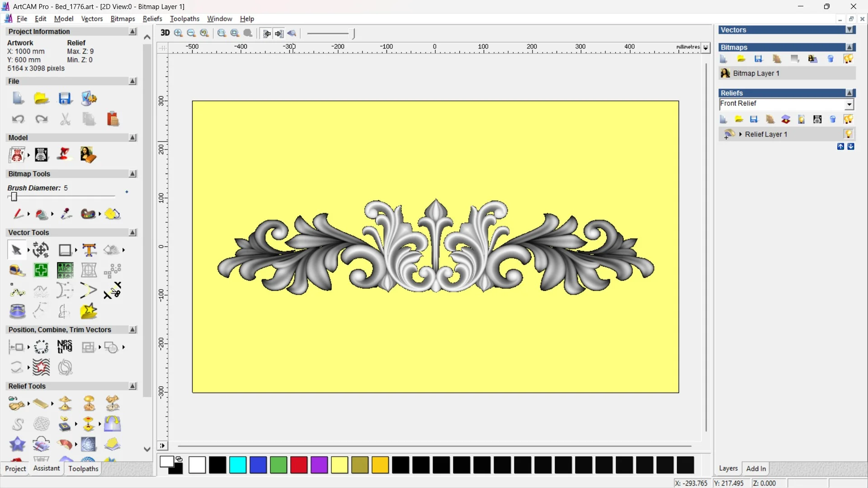The image size is (868, 488).
Task: Open the Toolpaths menu
Action: click(x=184, y=19)
